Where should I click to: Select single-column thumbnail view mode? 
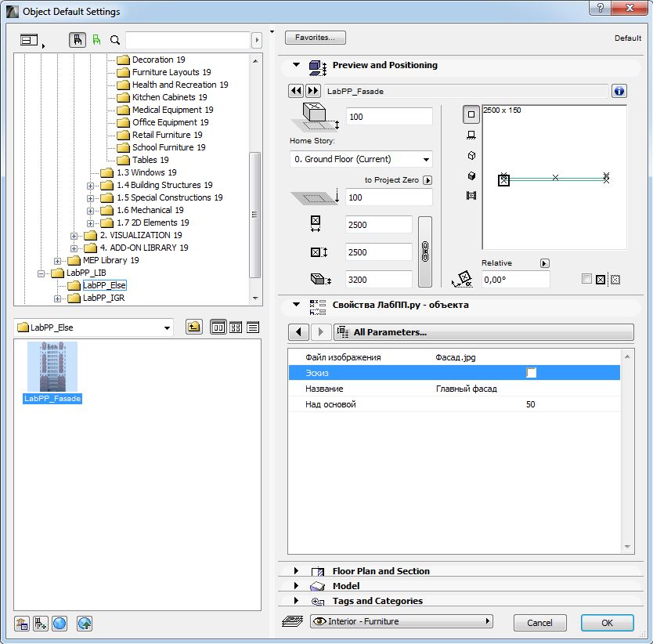pos(218,327)
